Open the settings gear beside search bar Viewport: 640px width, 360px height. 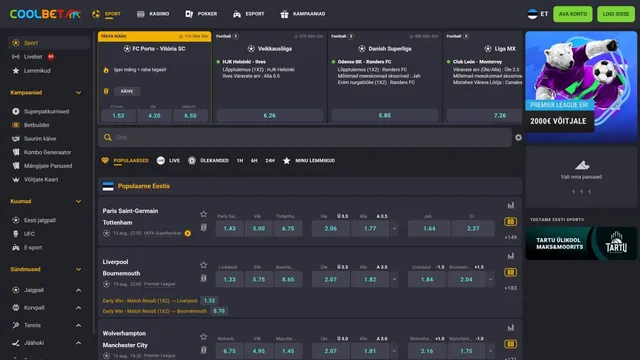pyautogui.click(x=518, y=138)
